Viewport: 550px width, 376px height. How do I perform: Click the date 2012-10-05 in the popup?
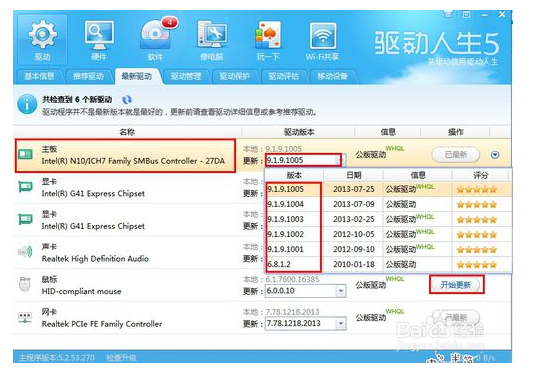pos(354,234)
